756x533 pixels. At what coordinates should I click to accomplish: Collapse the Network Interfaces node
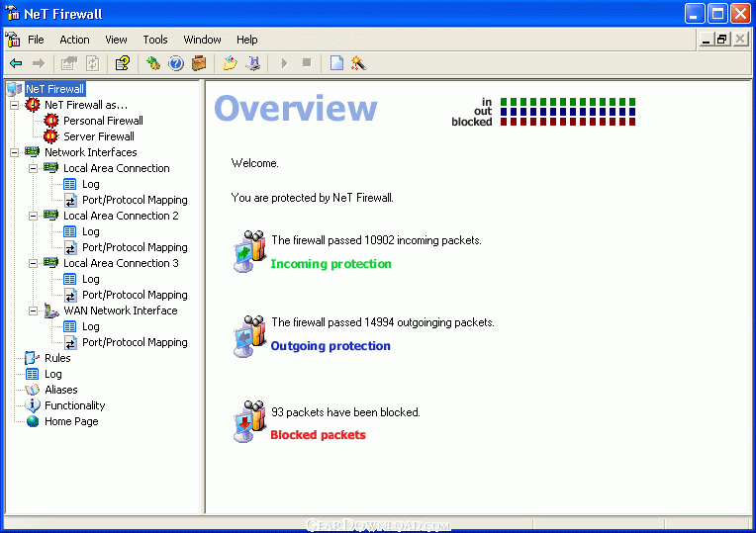15,152
